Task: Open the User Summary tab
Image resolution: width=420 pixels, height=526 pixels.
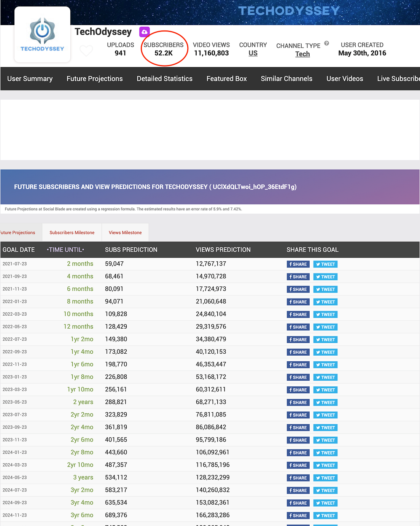Action: point(30,79)
